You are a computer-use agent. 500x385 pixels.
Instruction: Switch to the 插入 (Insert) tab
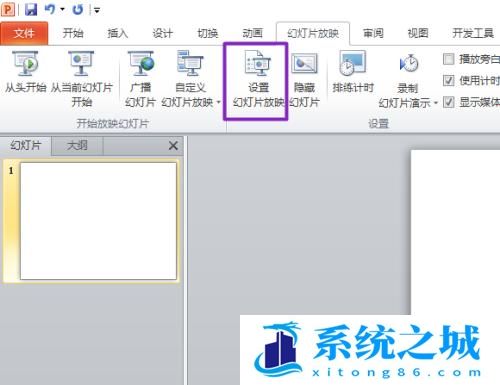[x=118, y=33]
